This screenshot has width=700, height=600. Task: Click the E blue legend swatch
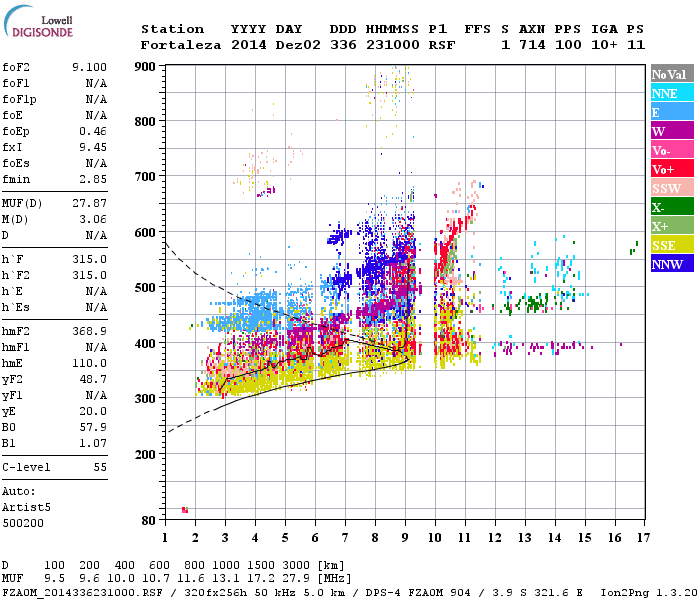(672, 112)
